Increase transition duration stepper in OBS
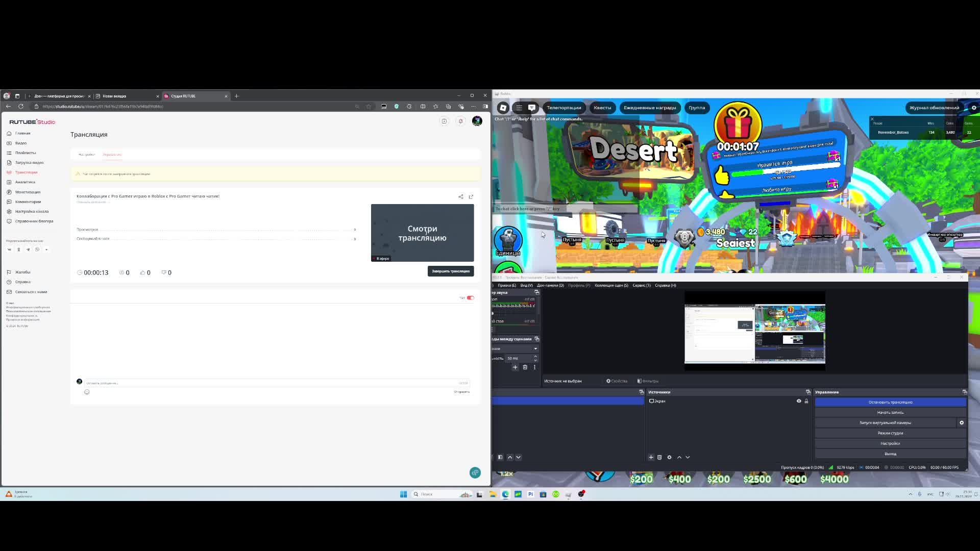980x551 pixels. pos(535,356)
